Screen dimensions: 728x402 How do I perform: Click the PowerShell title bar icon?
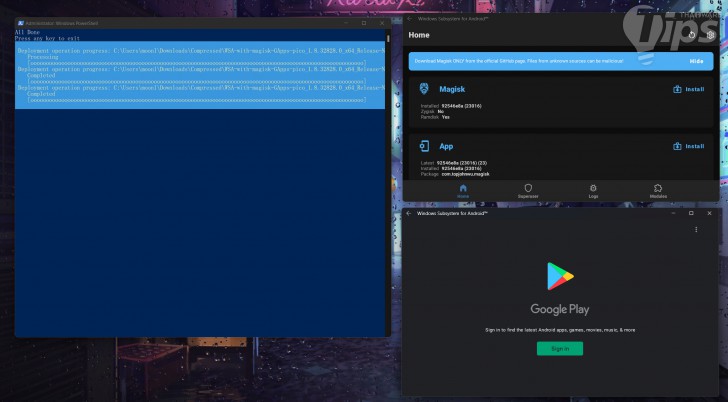20,23
